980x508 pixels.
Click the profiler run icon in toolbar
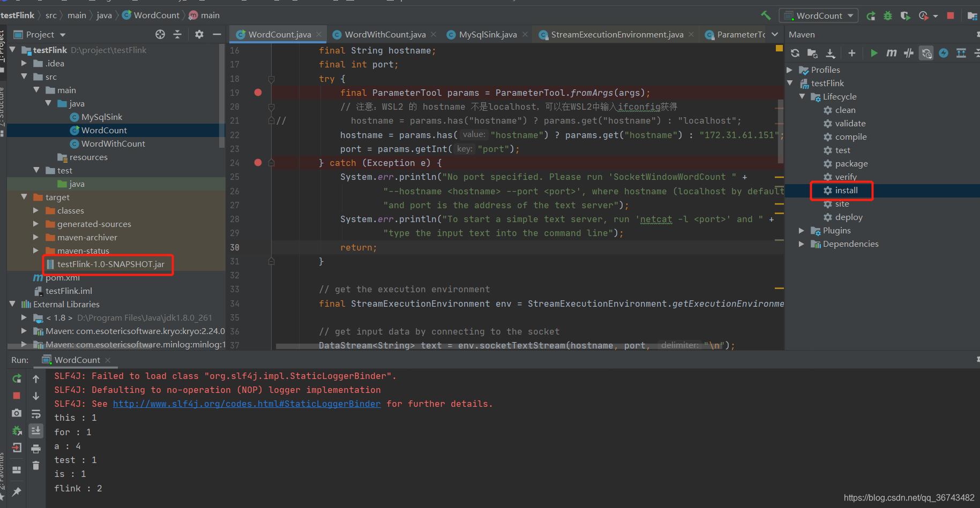(924, 16)
